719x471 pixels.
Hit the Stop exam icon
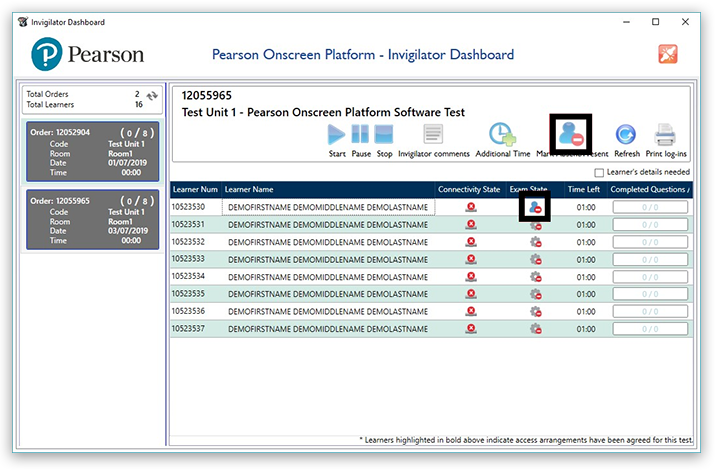coord(384,135)
